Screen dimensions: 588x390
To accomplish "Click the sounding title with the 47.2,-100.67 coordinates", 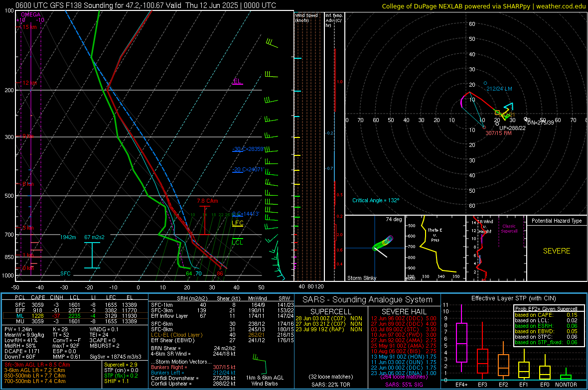I will point(146,5).
